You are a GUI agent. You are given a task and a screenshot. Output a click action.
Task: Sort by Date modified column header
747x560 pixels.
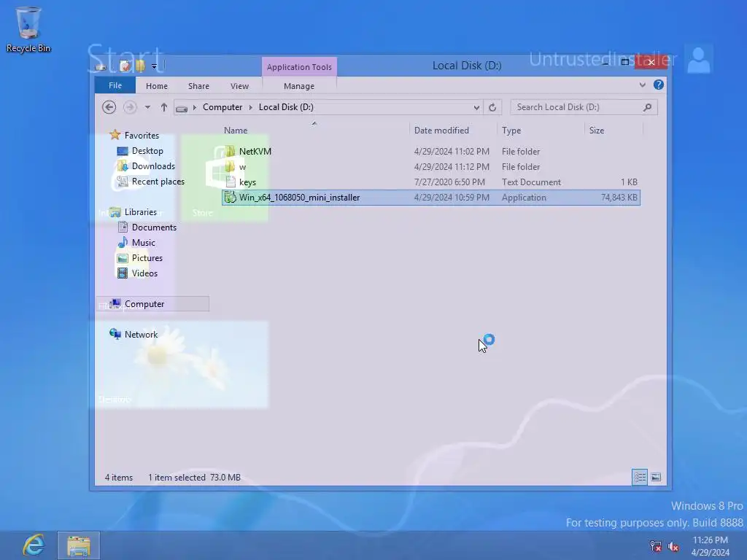click(x=441, y=131)
